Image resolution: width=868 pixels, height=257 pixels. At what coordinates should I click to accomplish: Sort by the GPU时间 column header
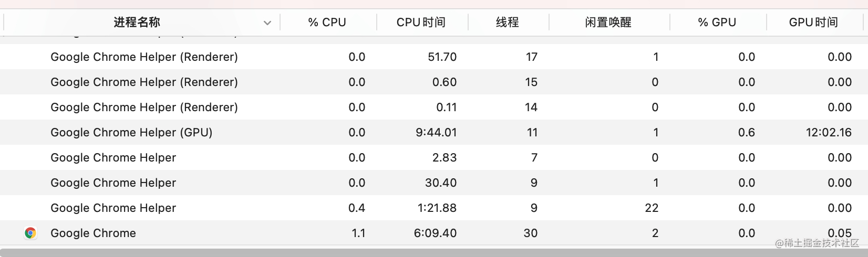tap(814, 22)
